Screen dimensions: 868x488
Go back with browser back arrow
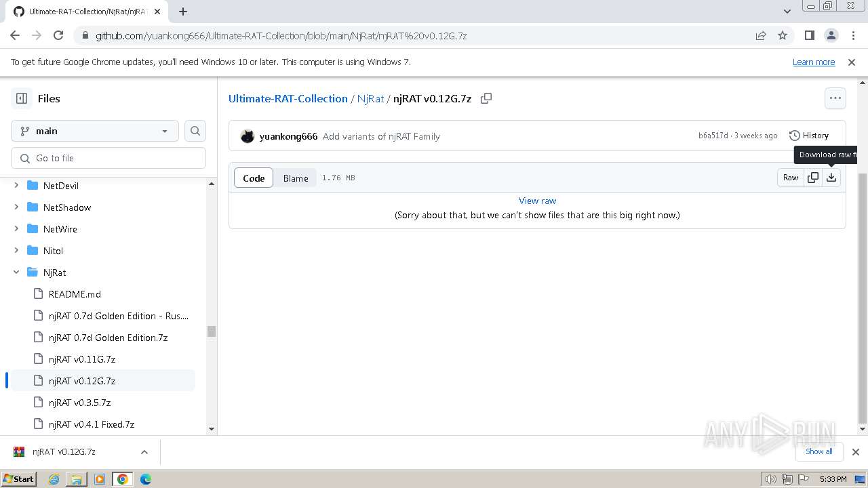pos(15,35)
